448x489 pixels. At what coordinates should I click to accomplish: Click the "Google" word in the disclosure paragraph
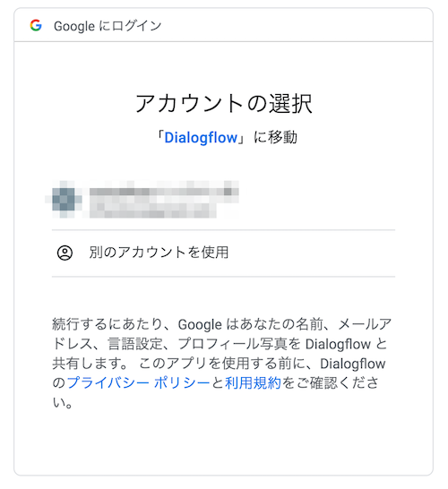200,324
